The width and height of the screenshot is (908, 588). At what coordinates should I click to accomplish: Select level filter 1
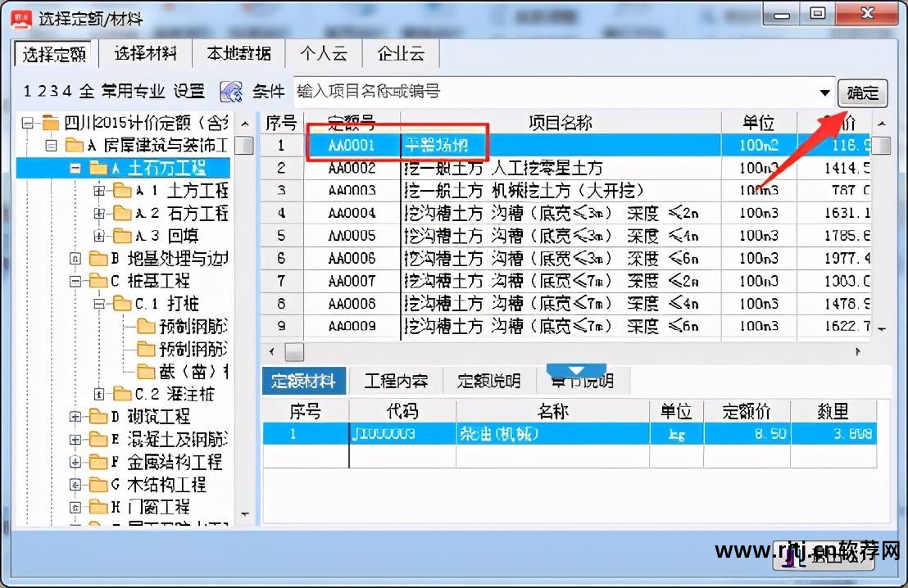(x=27, y=92)
